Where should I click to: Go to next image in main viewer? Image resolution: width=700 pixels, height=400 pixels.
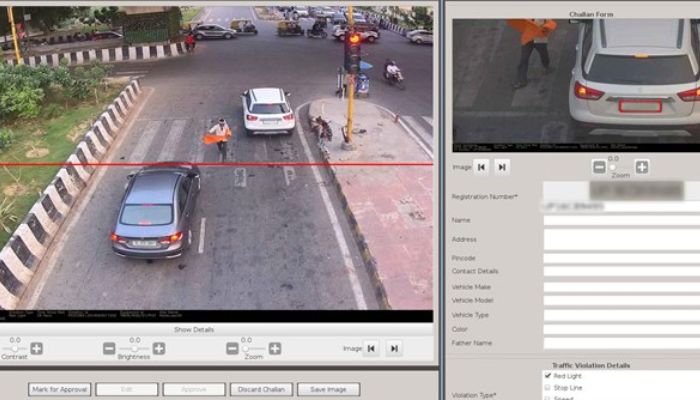click(x=394, y=348)
